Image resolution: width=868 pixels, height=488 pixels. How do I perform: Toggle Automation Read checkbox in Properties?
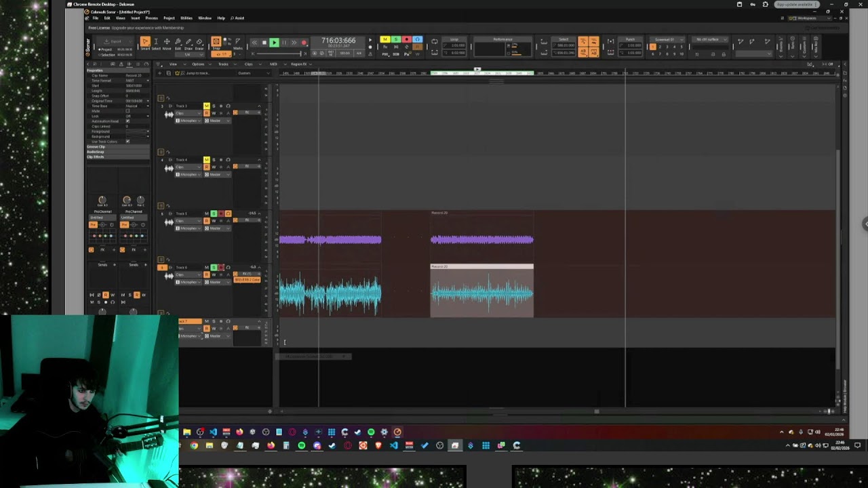(127, 121)
